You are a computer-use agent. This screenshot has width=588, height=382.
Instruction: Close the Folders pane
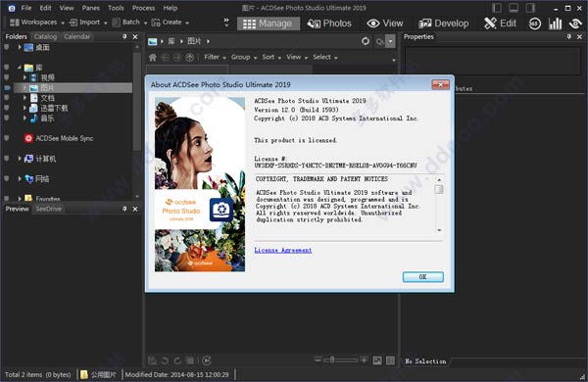pyautogui.click(x=135, y=37)
